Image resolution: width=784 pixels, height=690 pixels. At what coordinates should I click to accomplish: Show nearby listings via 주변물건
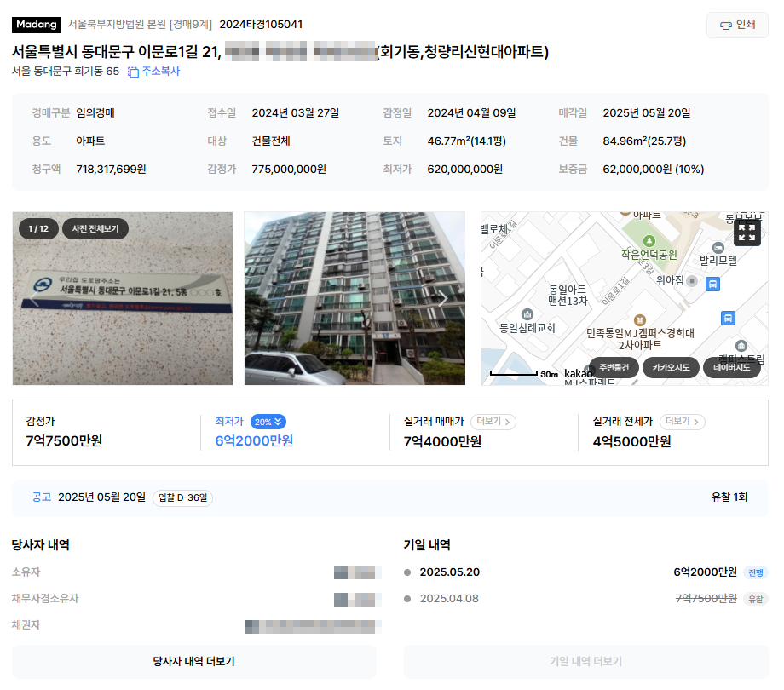[614, 368]
